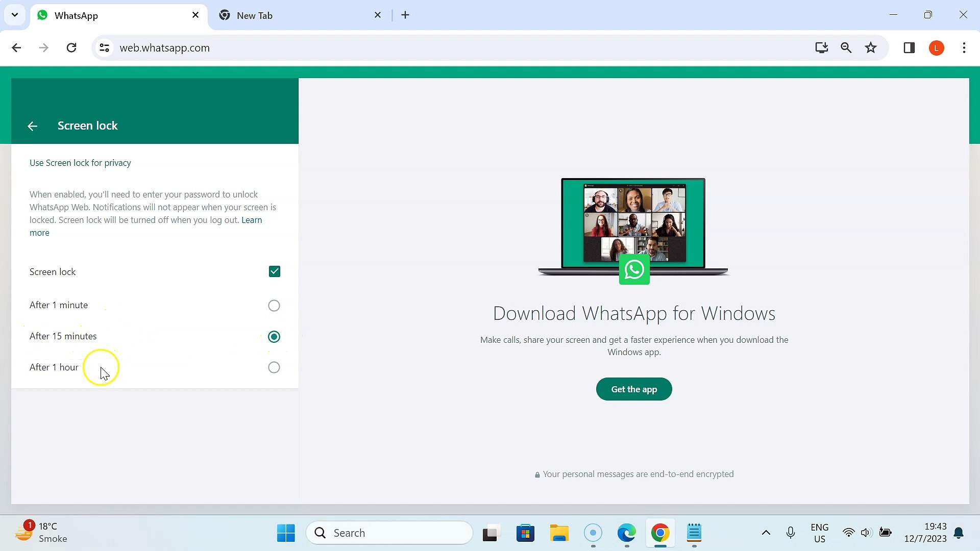980x551 pixels.
Task: Disable the Screen lock checkbox
Action: click(x=274, y=271)
